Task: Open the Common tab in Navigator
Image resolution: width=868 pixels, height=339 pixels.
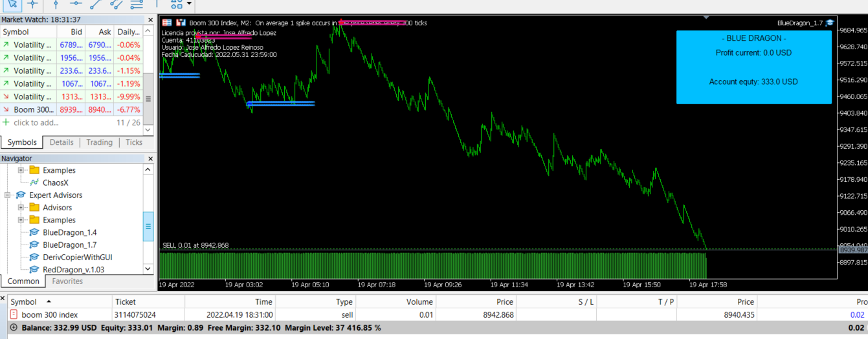Action: click(x=23, y=281)
